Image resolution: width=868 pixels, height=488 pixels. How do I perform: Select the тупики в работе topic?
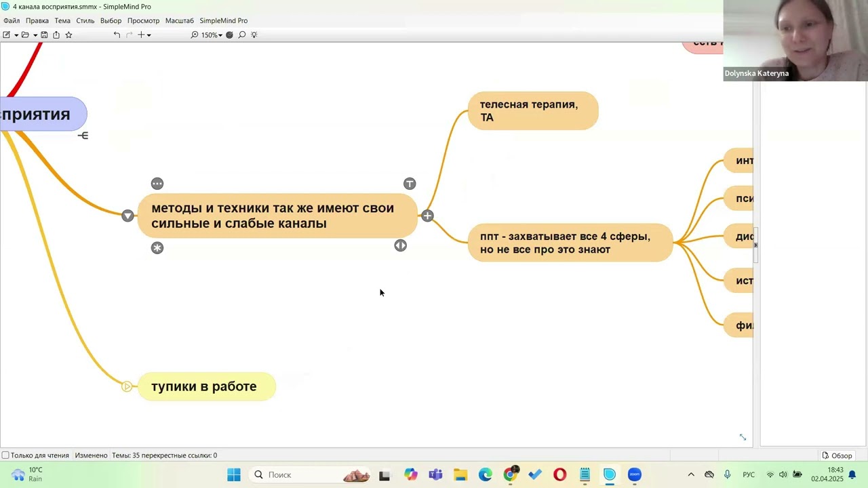[207, 386]
